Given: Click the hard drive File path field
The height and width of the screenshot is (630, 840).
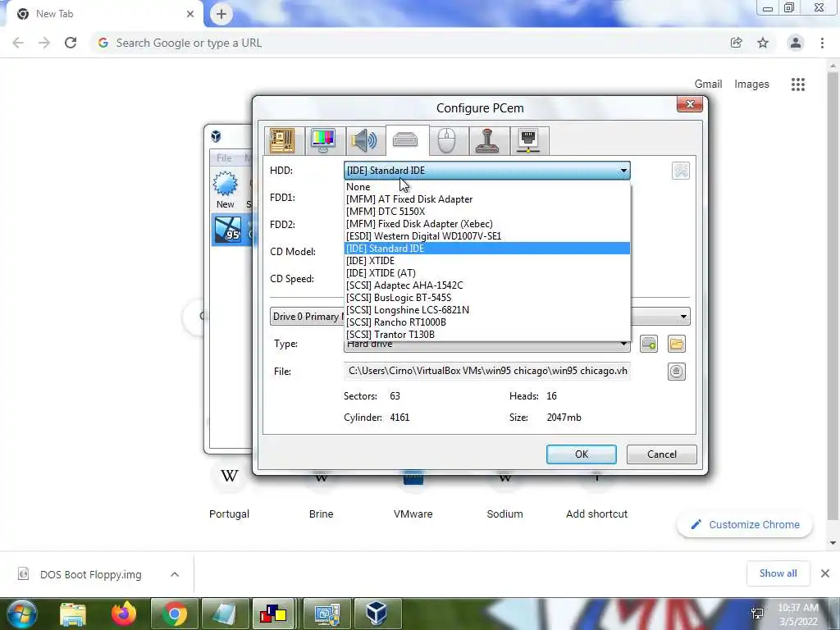Looking at the screenshot, I should pyautogui.click(x=487, y=371).
